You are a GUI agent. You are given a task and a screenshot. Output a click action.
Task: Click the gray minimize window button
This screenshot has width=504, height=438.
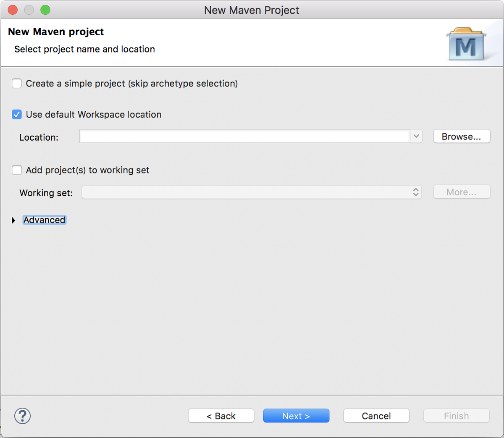[x=29, y=10]
